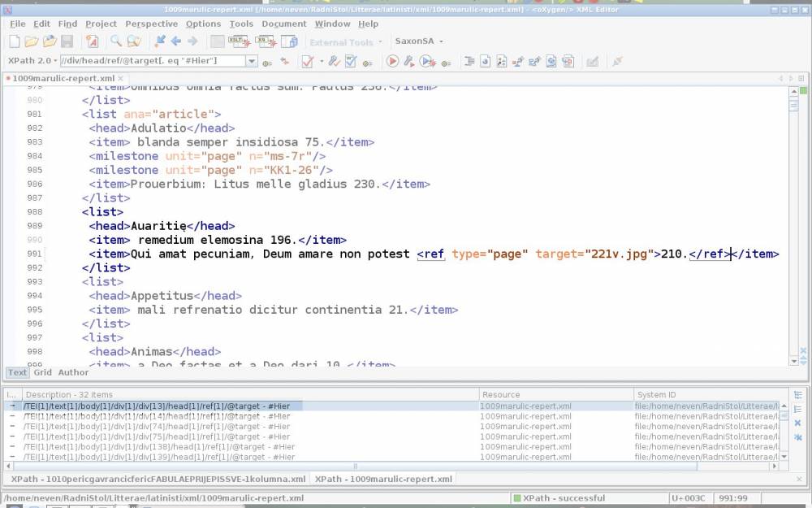The height and width of the screenshot is (508, 812).
Task: Click the Back navigation arrow
Action: (175, 41)
